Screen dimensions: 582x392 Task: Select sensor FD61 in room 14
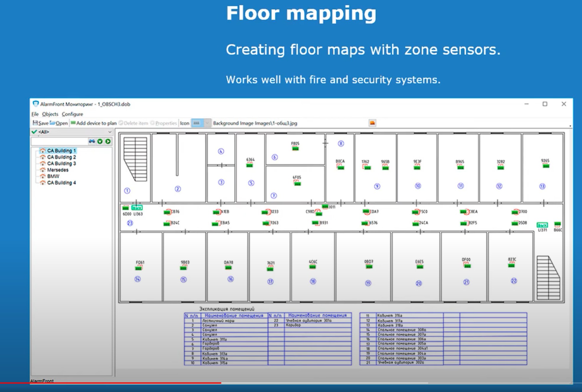click(x=139, y=268)
